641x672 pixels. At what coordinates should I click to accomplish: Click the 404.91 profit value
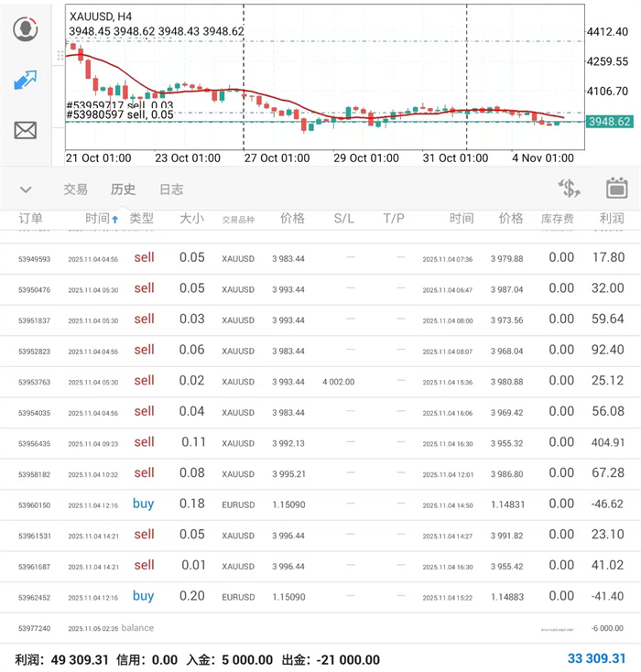[x=608, y=442]
